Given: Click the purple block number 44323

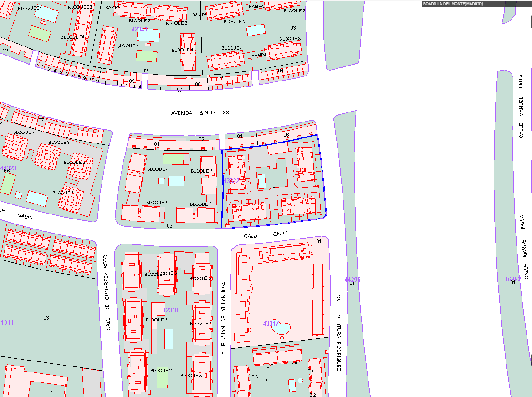Looking at the screenshot, I should [8, 168].
